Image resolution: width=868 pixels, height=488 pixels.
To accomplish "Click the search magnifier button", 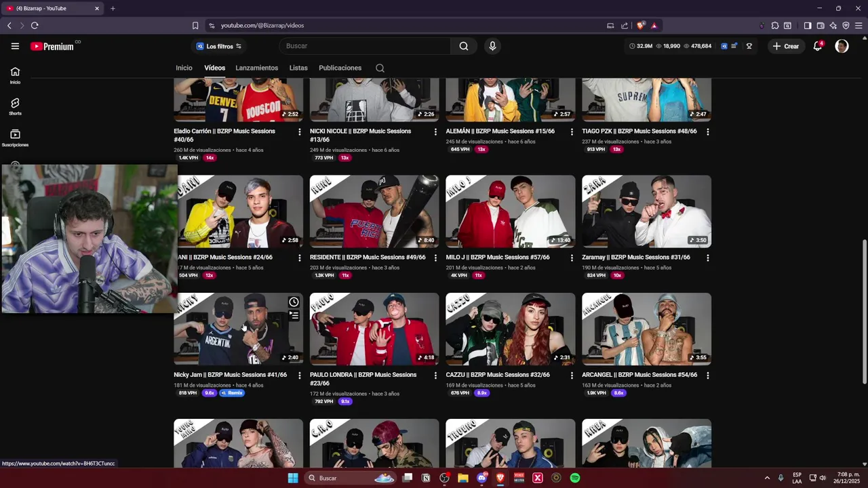I will [x=464, y=46].
